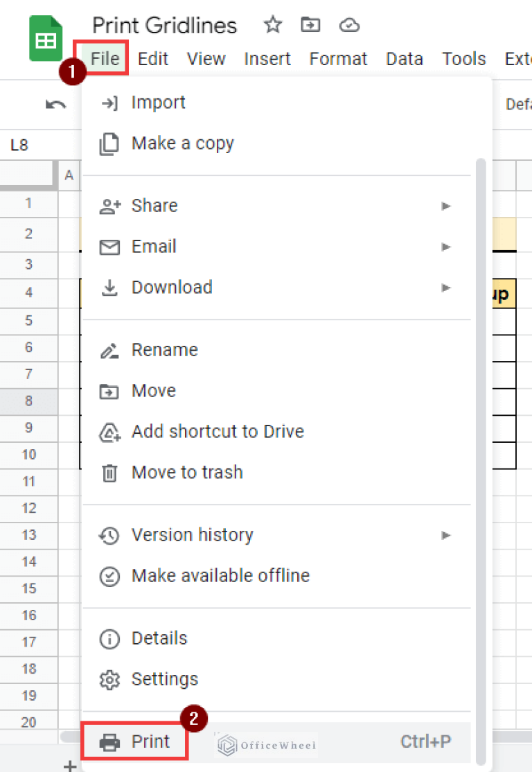Click the L8 name box field
This screenshot has height=772, width=532.
click(28, 146)
